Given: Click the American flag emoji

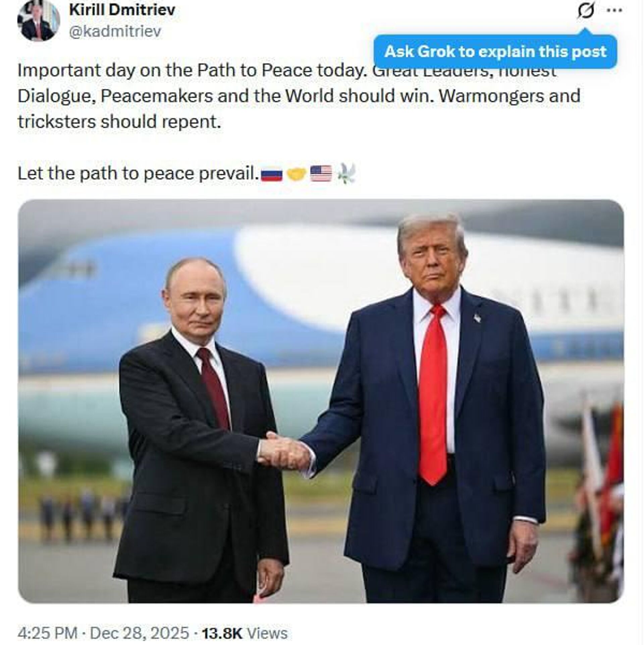Looking at the screenshot, I should pos(321,174).
